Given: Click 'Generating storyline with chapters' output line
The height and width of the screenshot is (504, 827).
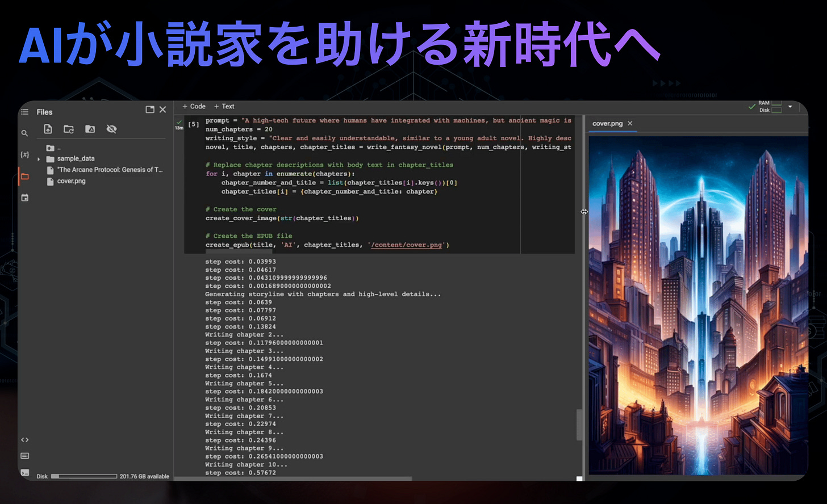Looking at the screenshot, I should click(323, 294).
